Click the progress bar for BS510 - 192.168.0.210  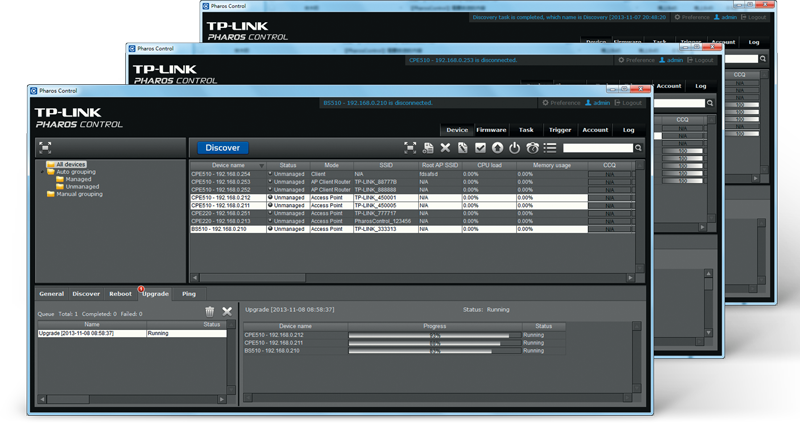coord(435,351)
